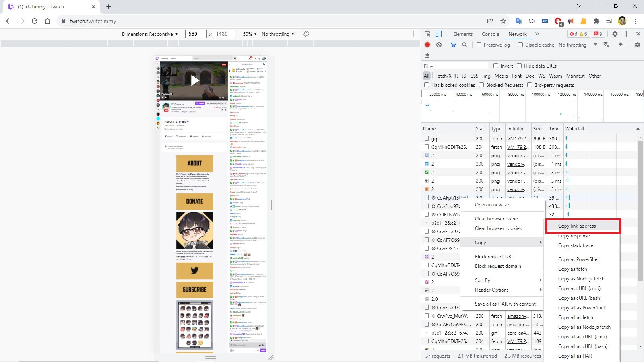Enable the Preserve log checkbox
The height and width of the screenshot is (362, 644).
[x=479, y=45]
